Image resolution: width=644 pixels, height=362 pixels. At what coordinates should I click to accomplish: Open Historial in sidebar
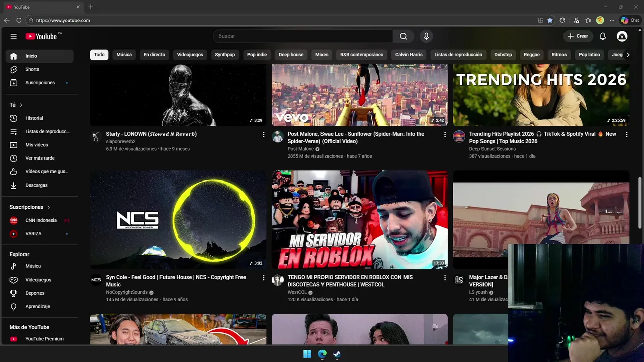(39, 118)
